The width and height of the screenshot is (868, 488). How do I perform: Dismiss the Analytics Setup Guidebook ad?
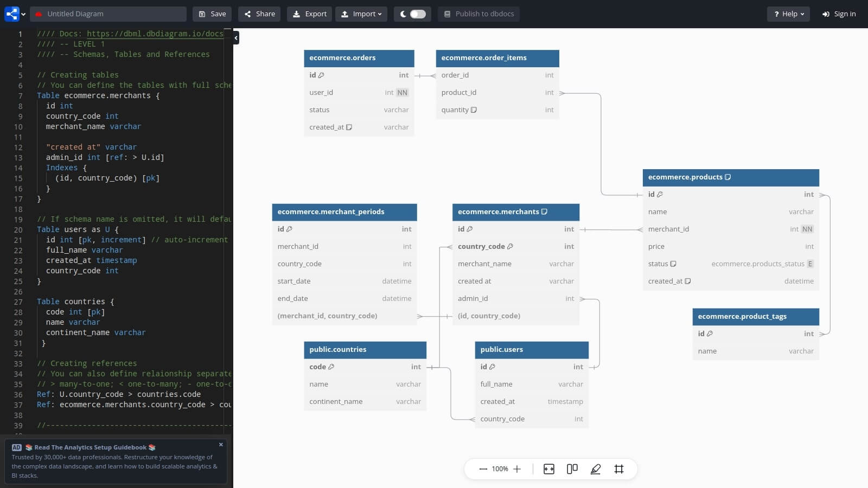(221, 445)
